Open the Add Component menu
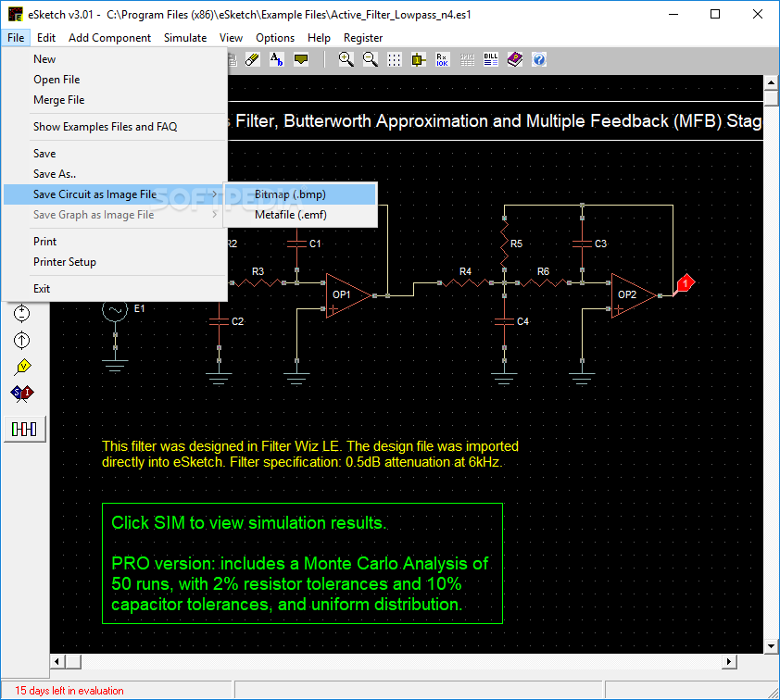Image resolution: width=780 pixels, height=700 pixels. (x=109, y=38)
